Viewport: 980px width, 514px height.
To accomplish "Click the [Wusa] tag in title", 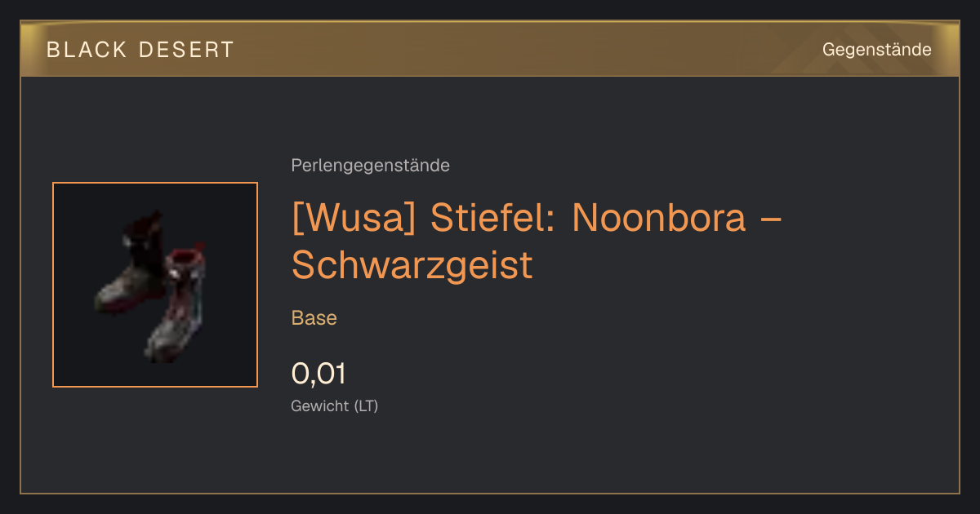I will [354, 218].
